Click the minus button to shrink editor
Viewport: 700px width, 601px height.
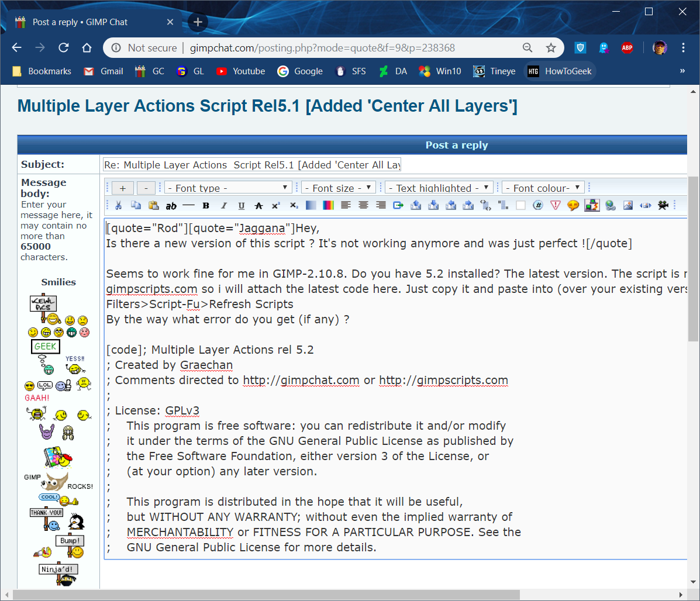(146, 188)
